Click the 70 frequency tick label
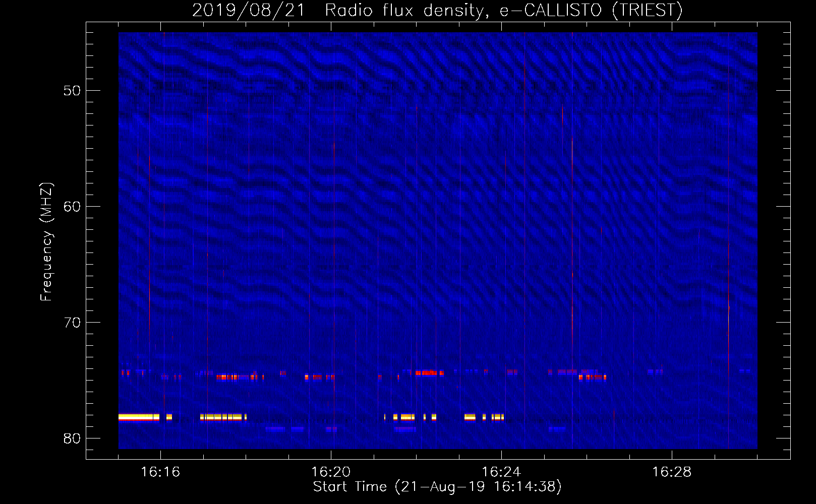The image size is (816, 504). [72, 323]
